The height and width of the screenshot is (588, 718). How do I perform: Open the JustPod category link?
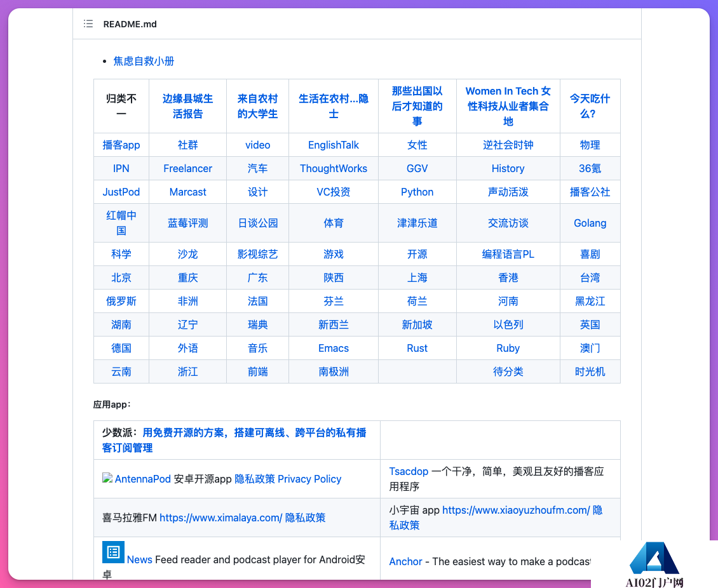pos(121,192)
